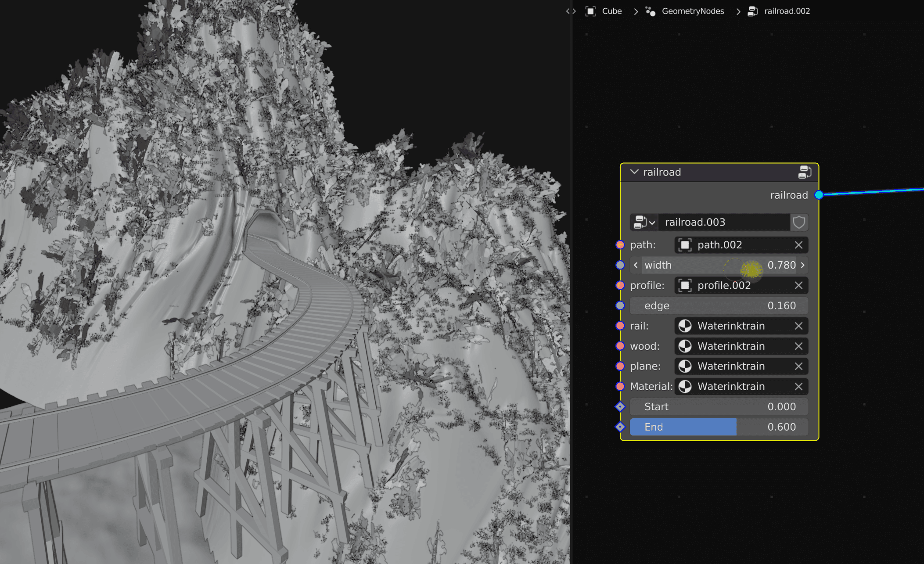Collapse the railroad node with its header chevron
This screenshot has height=564, width=924.
pyautogui.click(x=634, y=172)
